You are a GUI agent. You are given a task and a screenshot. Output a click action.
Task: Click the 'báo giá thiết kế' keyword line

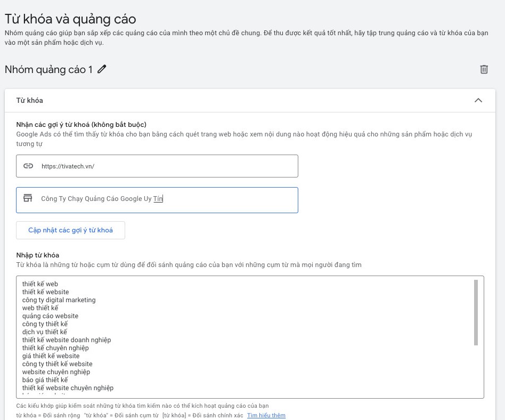[45, 379]
